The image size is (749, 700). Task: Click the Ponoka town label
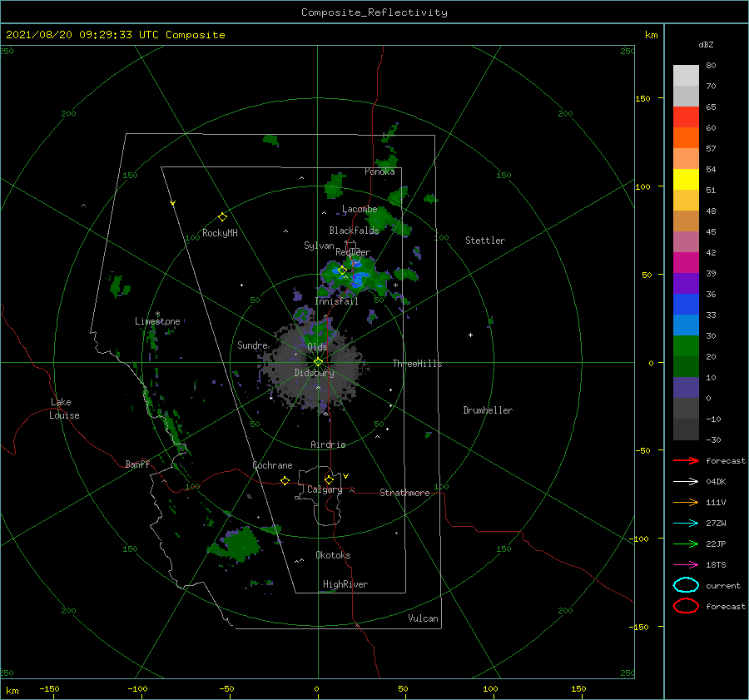(379, 171)
